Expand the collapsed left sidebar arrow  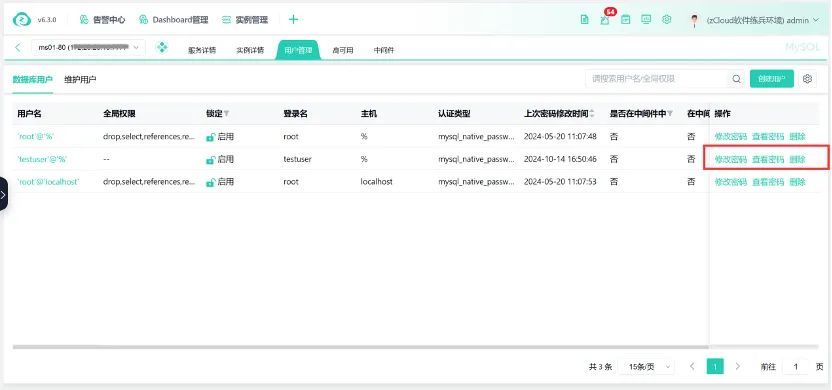tap(3, 194)
